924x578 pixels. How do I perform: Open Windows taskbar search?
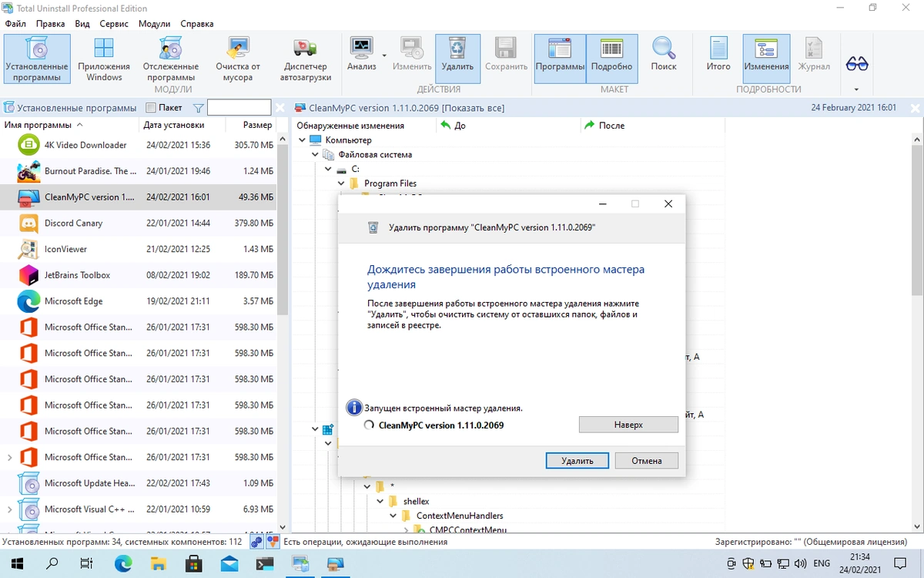point(52,563)
